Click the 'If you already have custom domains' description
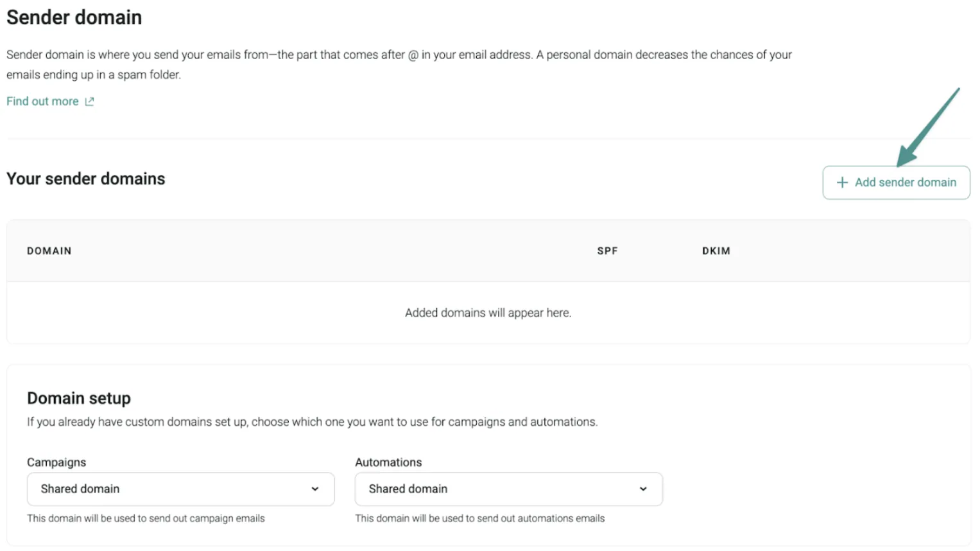This screenshot has height=551, width=980. tap(312, 422)
